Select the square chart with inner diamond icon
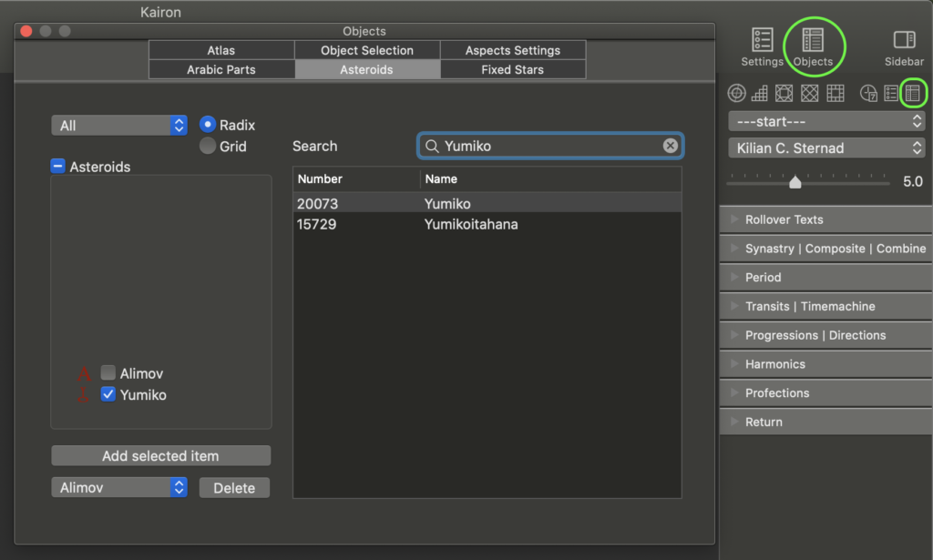933x560 pixels. pyautogui.click(x=784, y=93)
